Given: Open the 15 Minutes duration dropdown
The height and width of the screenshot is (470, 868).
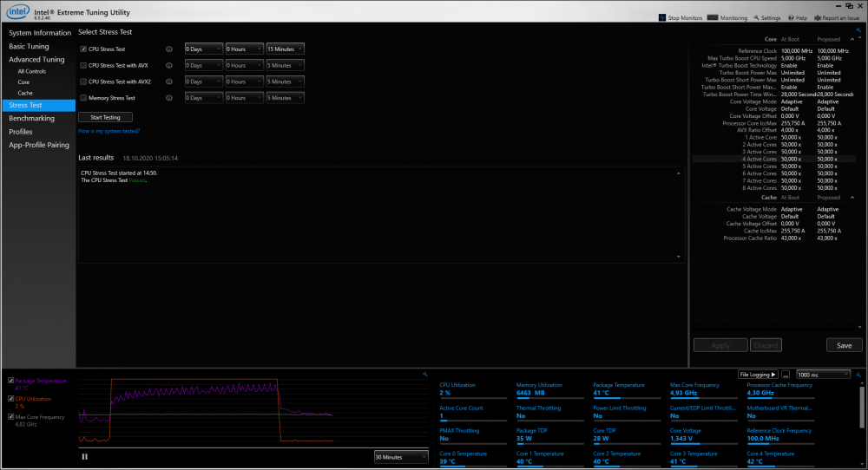Looking at the screenshot, I should point(285,49).
